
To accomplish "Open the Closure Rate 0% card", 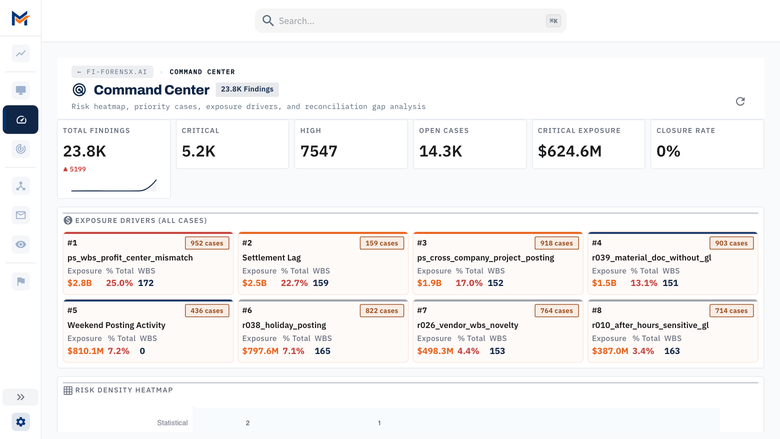I will coord(707,144).
